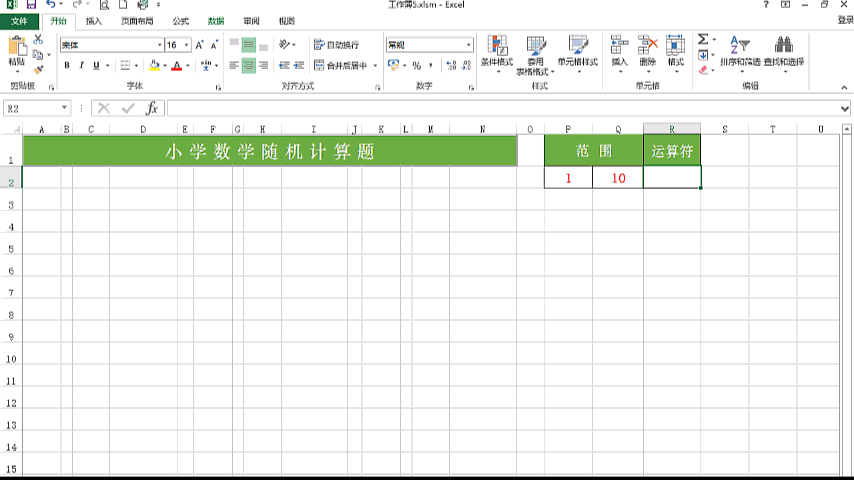Open Cell Styles
Screen dimensions: 854x480
577,54
